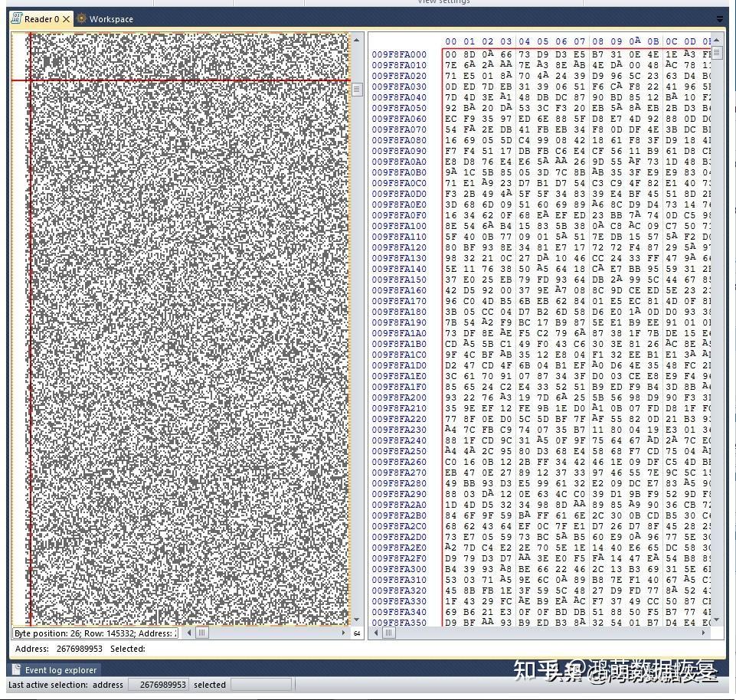Click bitmap view's scroll down arrow
This screenshot has width=736, height=700.
[357, 620]
